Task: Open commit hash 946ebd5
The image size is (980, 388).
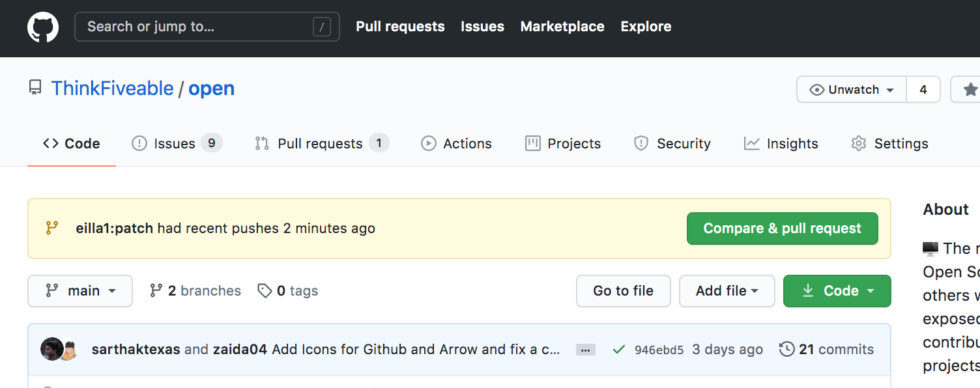Action: point(659,350)
